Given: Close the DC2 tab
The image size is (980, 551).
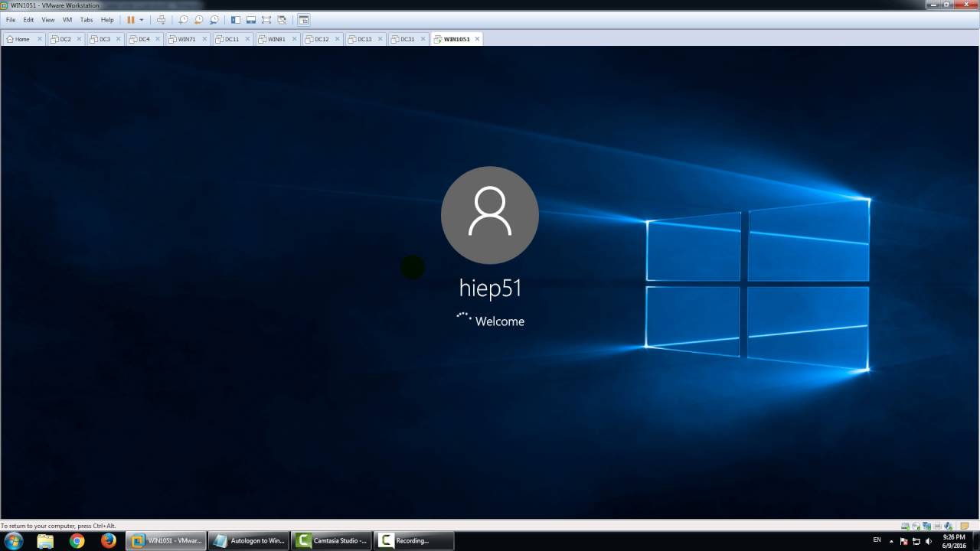Looking at the screenshot, I should click(79, 39).
